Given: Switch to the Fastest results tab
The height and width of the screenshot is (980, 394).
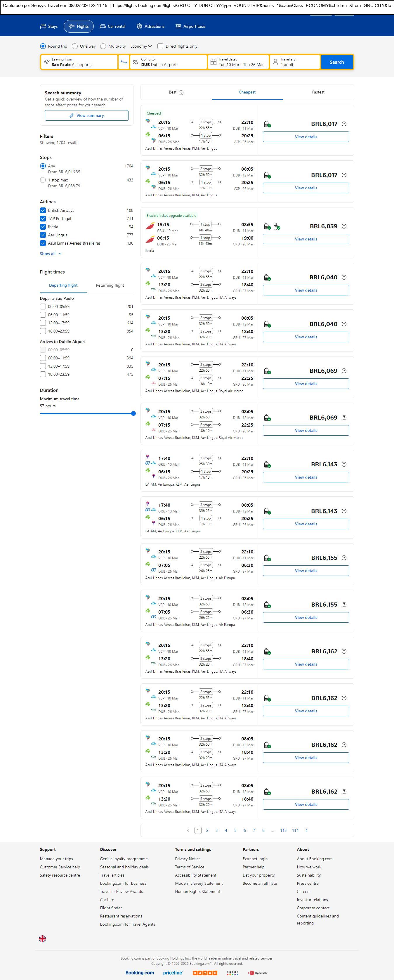Looking at the screenshot, I should coord(318,92).
